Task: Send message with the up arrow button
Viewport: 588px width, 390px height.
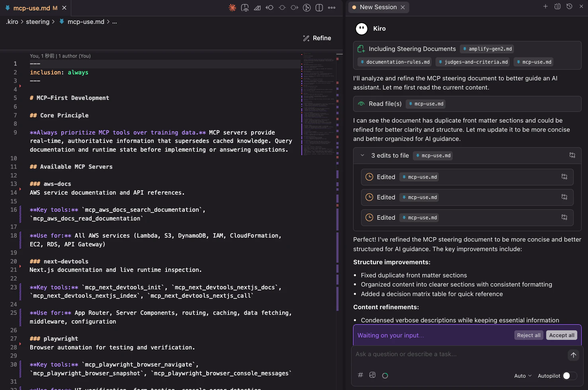Action: click(x=573, y=355)
